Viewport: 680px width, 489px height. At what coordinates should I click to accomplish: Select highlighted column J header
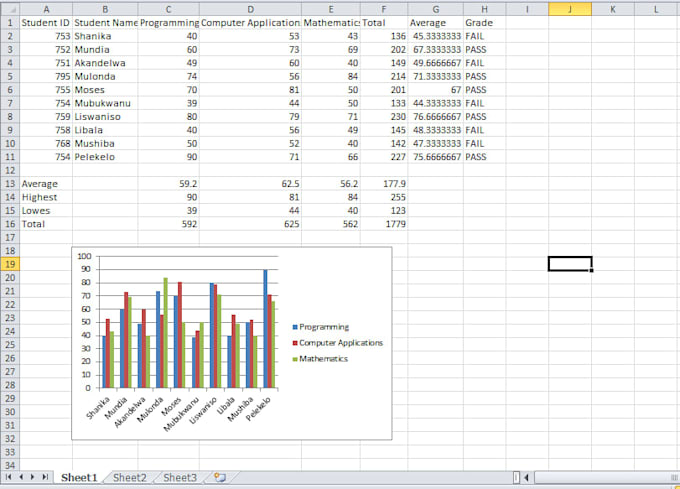coord(570,9)
